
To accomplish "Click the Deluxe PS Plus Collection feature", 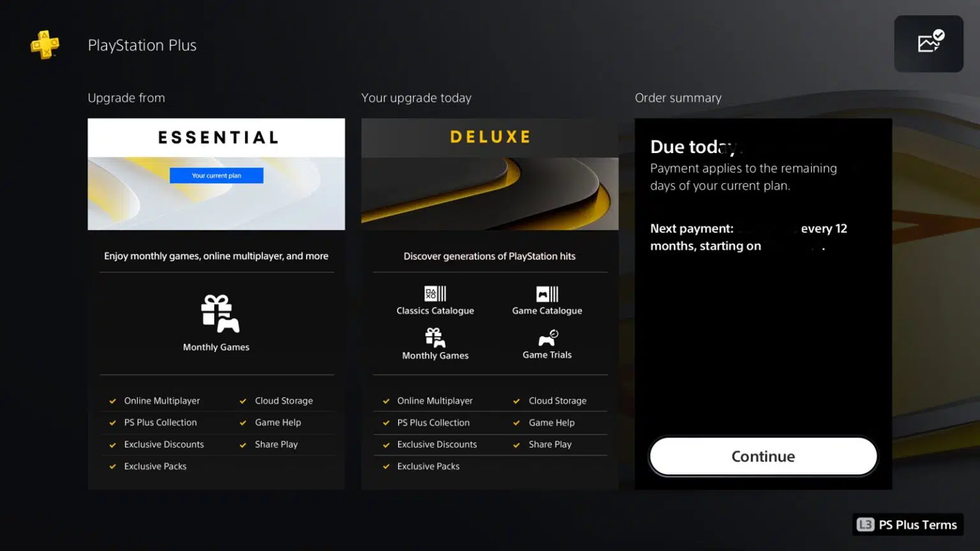I will pos(433,423).
